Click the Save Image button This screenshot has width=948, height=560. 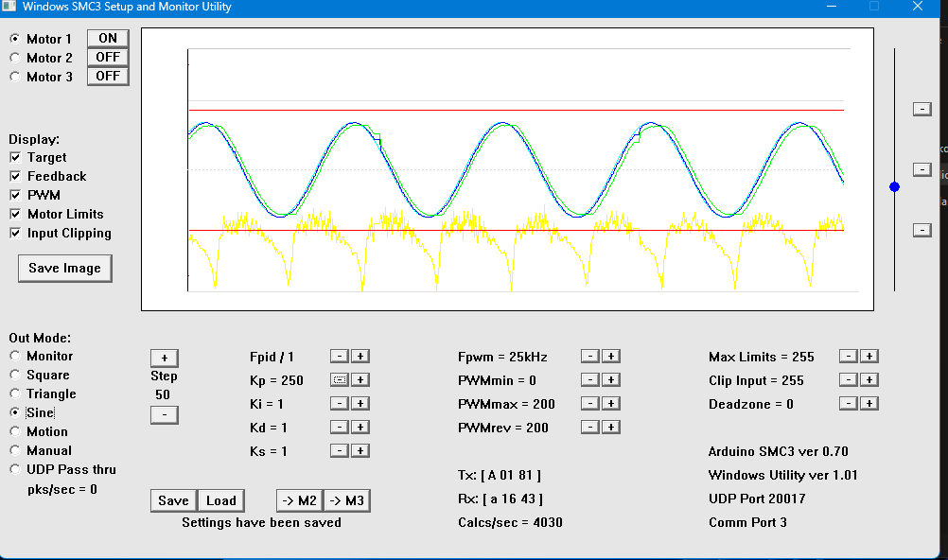coord(64,269)
